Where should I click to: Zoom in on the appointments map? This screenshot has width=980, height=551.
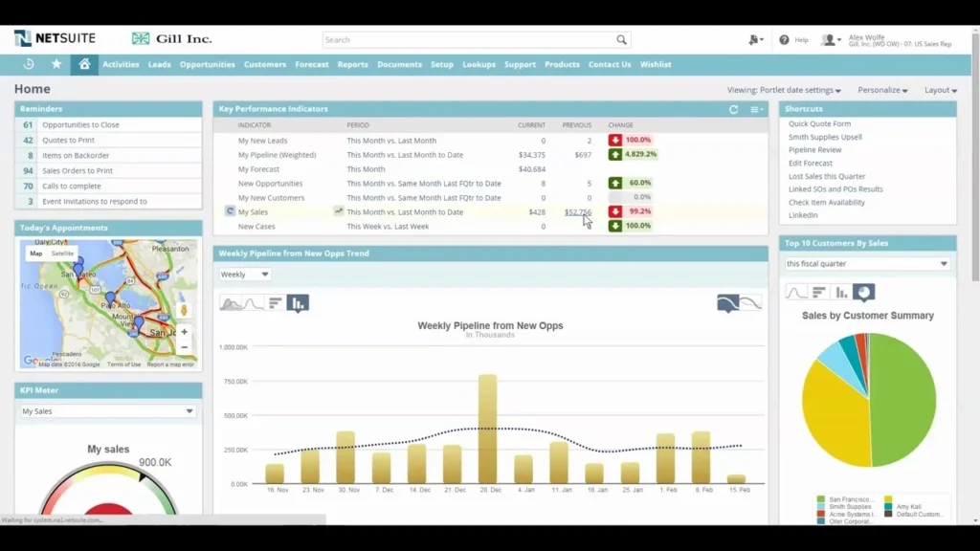184,332
